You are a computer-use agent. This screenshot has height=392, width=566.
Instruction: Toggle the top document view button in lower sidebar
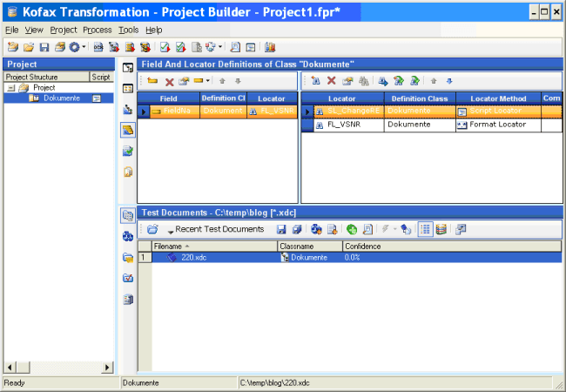[128, 215]
